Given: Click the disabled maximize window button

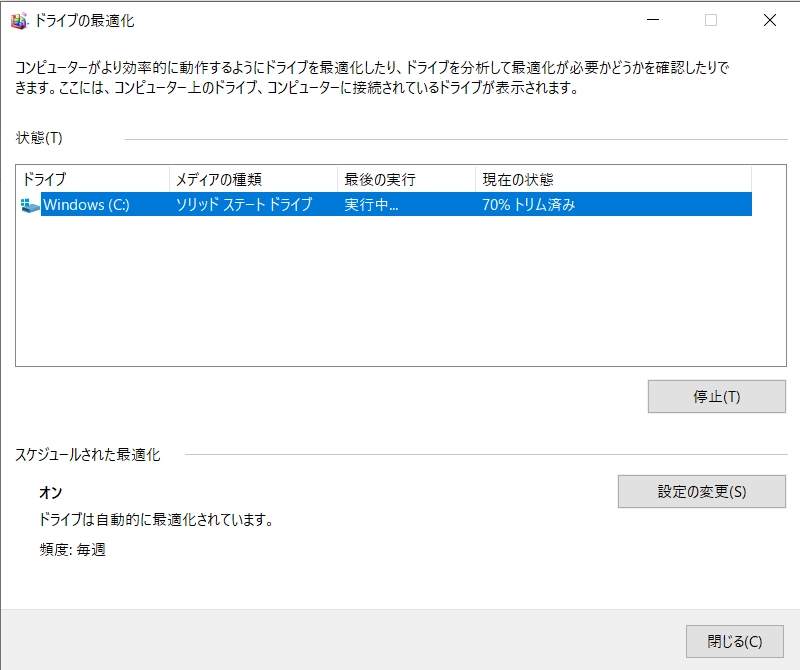Looking at the screenshot, I should pos(711,20).
